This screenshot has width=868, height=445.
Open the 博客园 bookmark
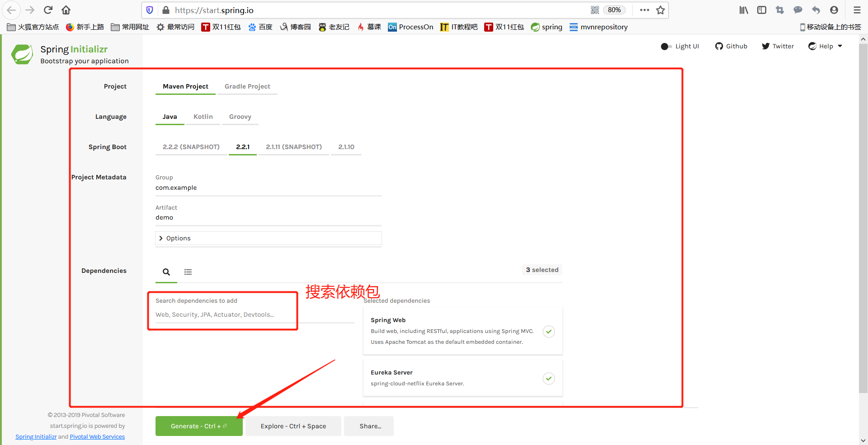point(295,27)
